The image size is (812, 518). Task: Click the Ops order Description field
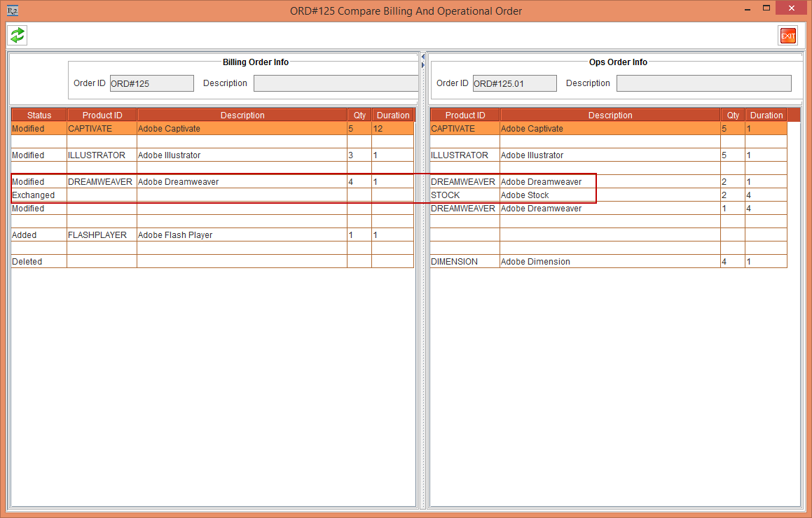(x=703, y=83)
